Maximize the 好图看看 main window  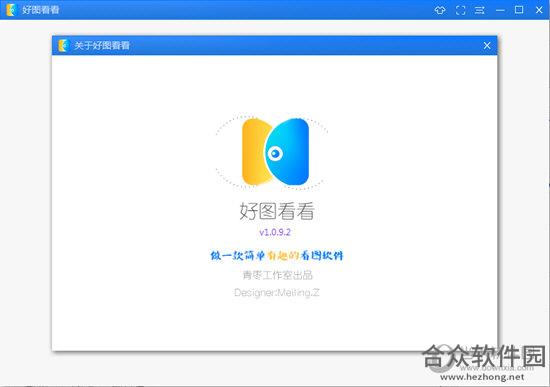tap(519, 9)
